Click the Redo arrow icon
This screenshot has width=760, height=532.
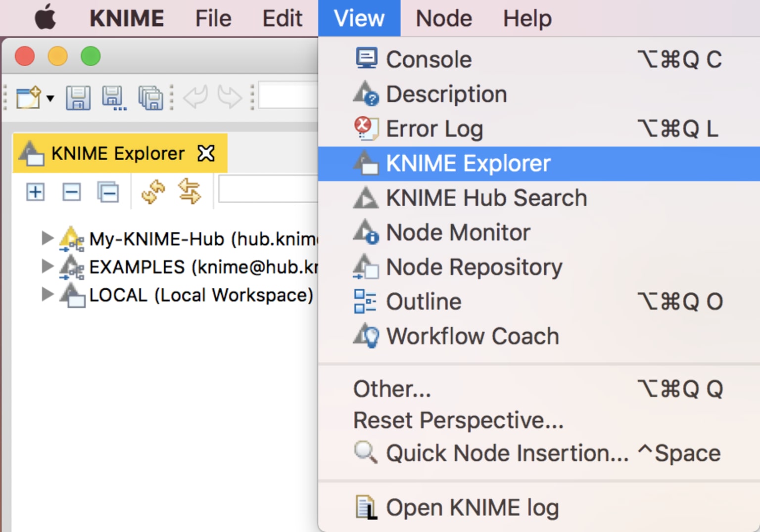pos(230,97)
